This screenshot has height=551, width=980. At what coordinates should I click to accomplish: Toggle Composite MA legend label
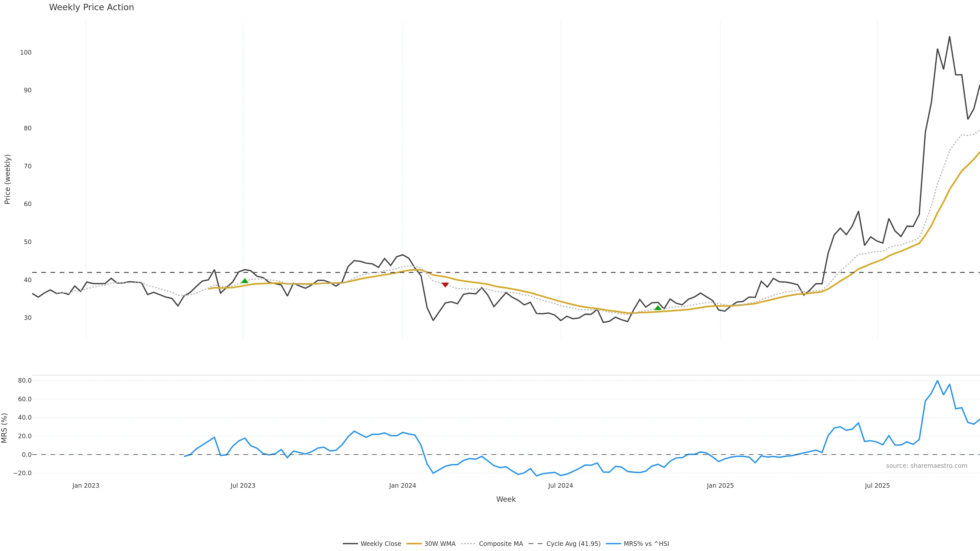(501, 544)
